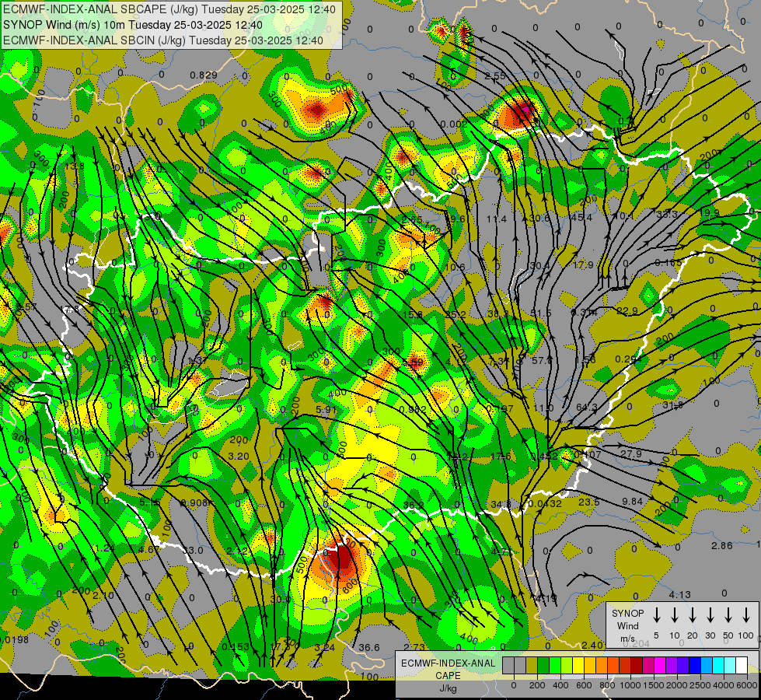Click the 2000 tick label on CAPE scale
This screenshot has width=761, height=700.
676,685
